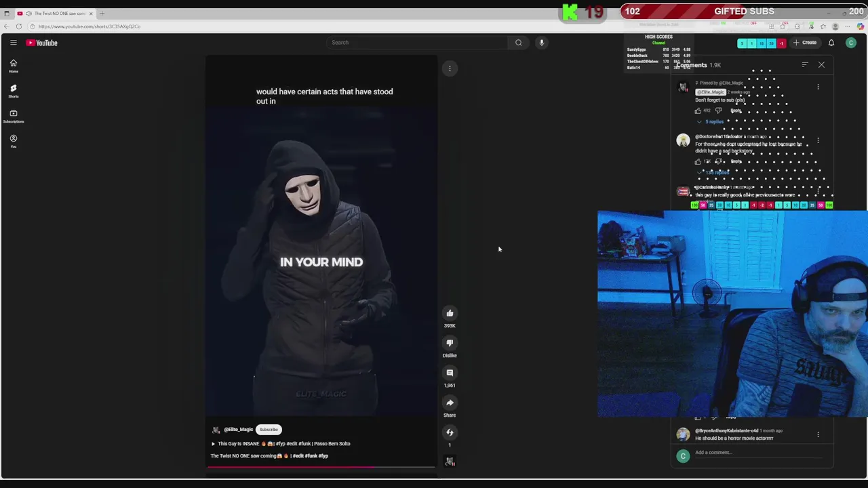This screenshot has width=868, height=488.
Task: Reload the browser page
Action: pos(19,26)
